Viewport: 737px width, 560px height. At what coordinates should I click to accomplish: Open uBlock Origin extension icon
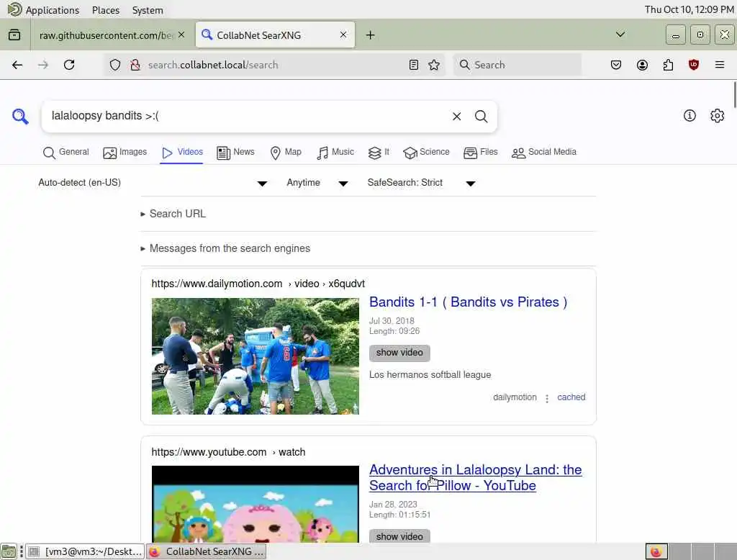click(x=694, y=65)
